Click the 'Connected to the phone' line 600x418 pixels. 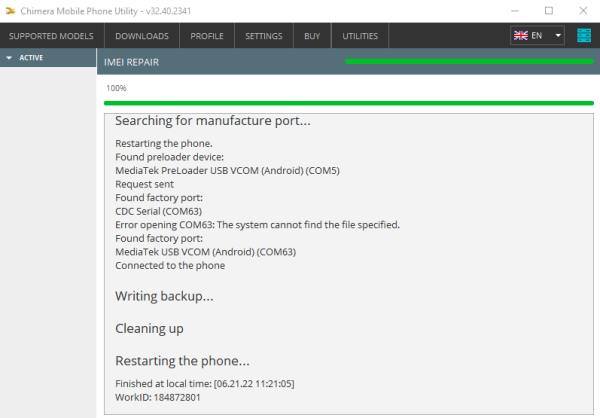(170, 266)
